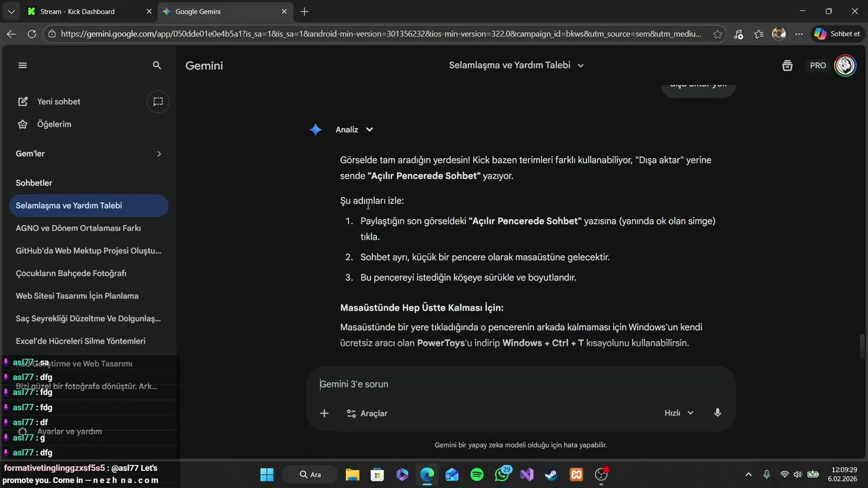The height and width of the screenshot is (488, 868).
Task: Click the microphone voice input icon
Action: (x=717, y=413)
